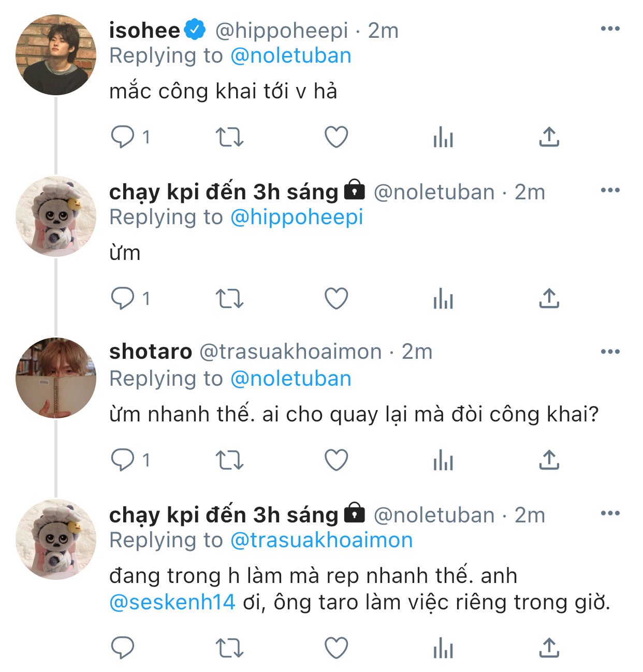The height and width of the screenshot is (672, 643).
Task: Share shotaro's tweet
Action: (x=549, y=460)
